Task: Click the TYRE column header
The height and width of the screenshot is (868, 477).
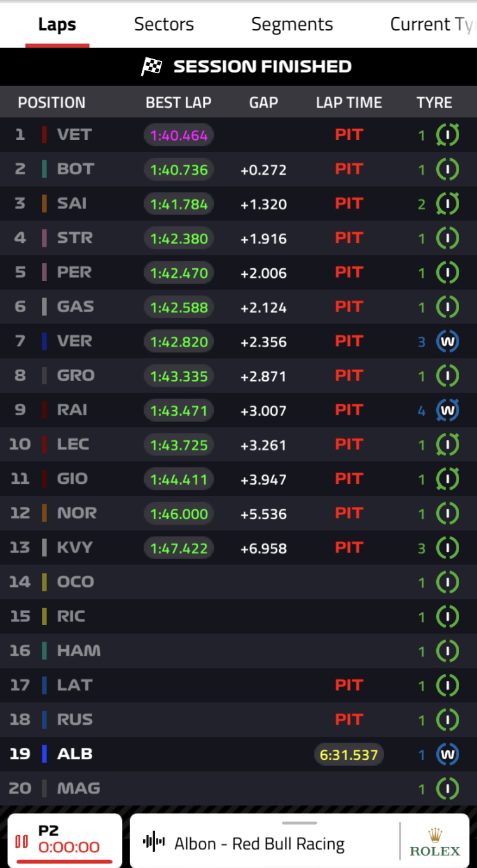Action: coord(434,103)
